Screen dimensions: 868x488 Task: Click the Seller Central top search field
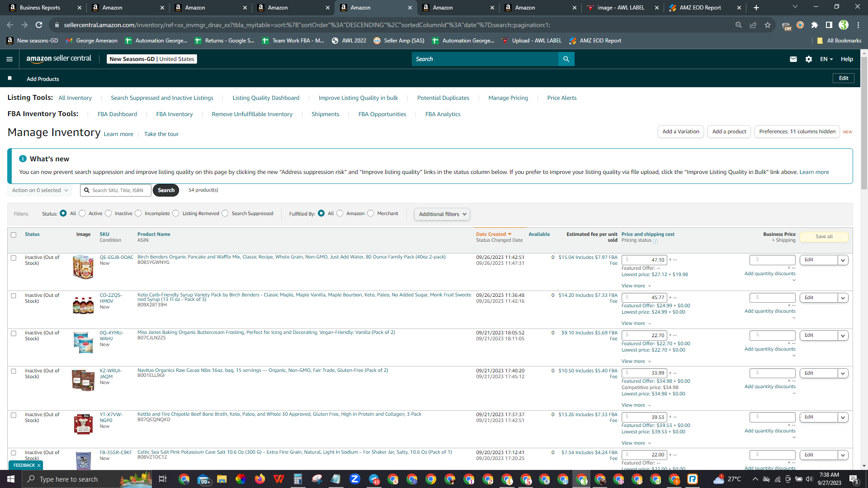485,59
